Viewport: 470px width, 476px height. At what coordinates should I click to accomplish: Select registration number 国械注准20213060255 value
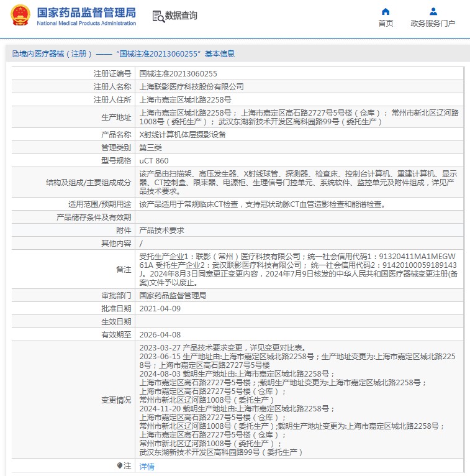pos(178,74)
